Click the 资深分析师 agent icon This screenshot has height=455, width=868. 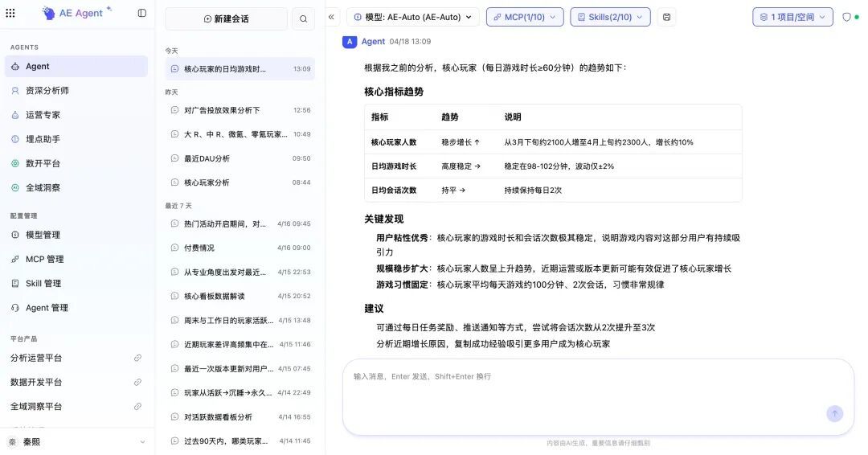pos(15,90)
